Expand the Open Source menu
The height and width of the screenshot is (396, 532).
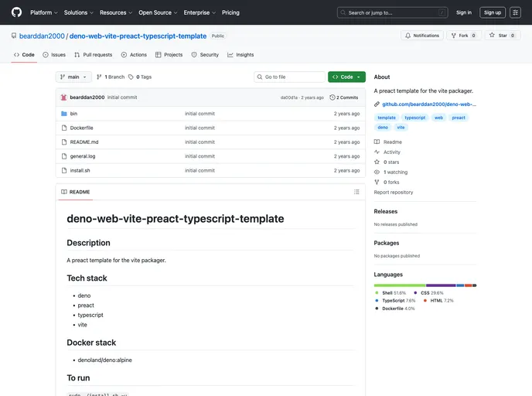tap(158, 12)
